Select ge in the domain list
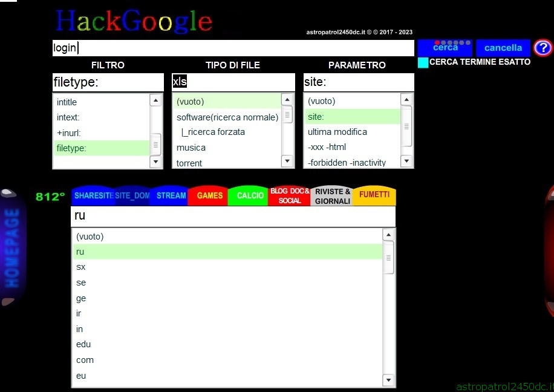 click(x=227, y=298)
